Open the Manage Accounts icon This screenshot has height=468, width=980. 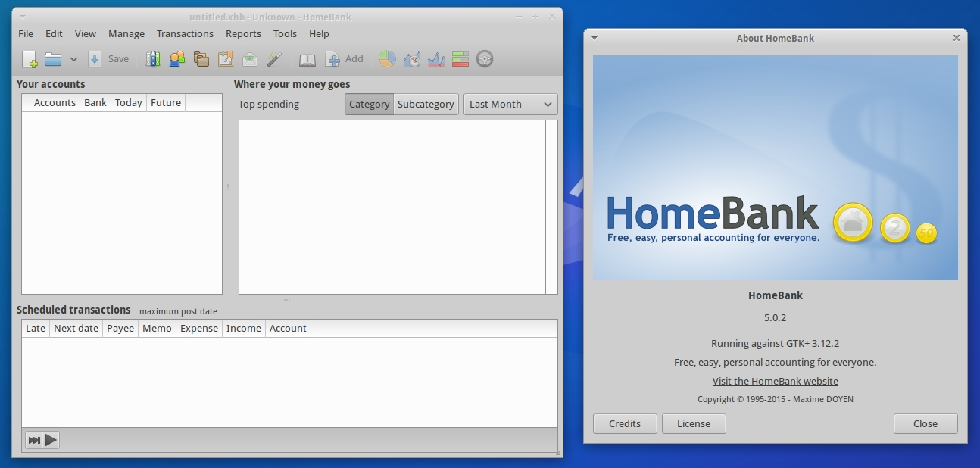coord(154,58)
